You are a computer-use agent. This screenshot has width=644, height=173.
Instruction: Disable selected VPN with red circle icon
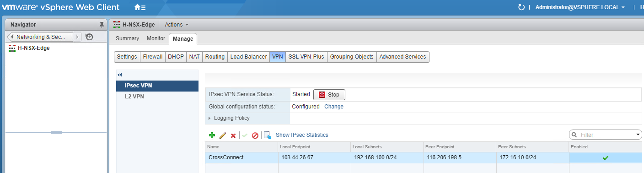[x=255, y=135]
